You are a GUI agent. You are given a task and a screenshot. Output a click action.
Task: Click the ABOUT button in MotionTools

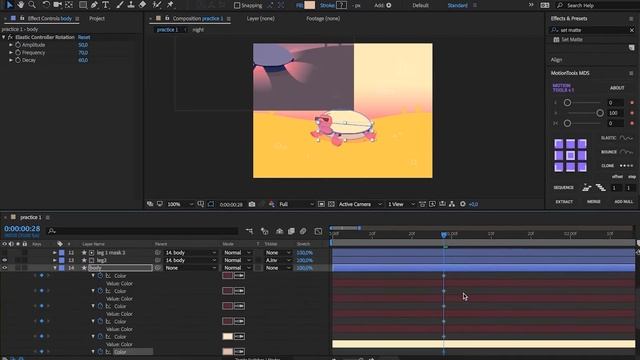[617, 88]
